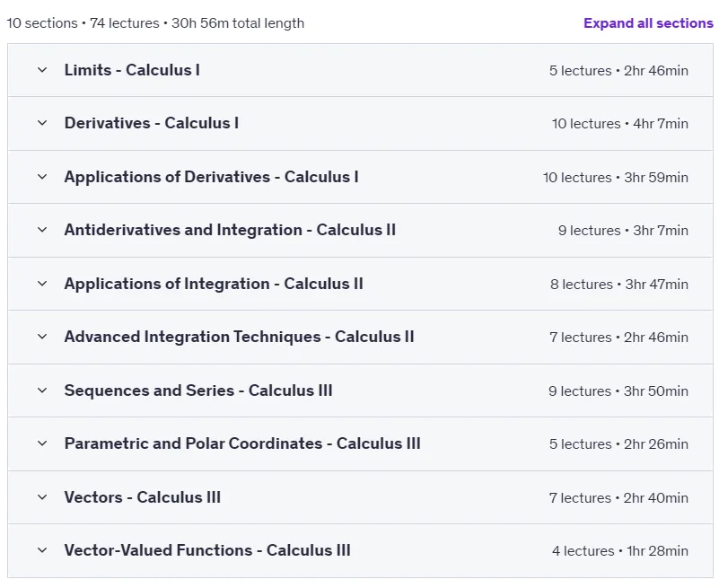Click chevron beside Applications of Derivatives
This screenshot has width=719, height=588.
(42, 177)
